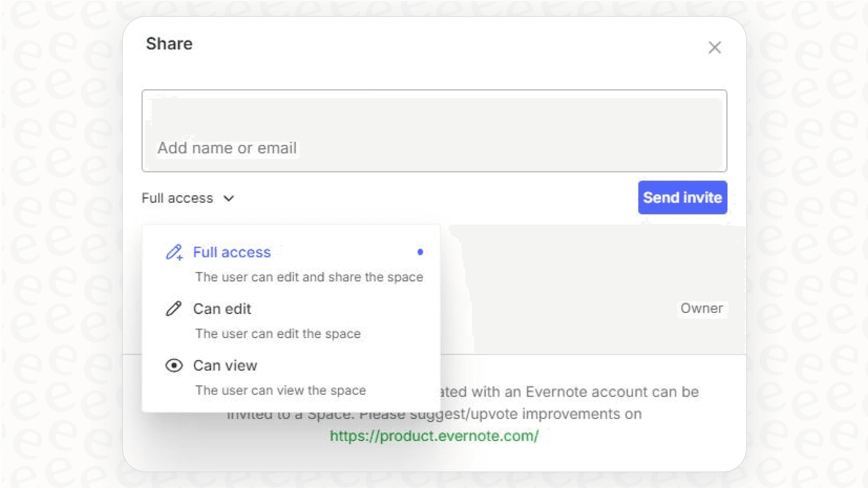The height and width of the screenshot is (488, 868).
Task: Open the Full access permission dropdown
Action: pos(188,198)
